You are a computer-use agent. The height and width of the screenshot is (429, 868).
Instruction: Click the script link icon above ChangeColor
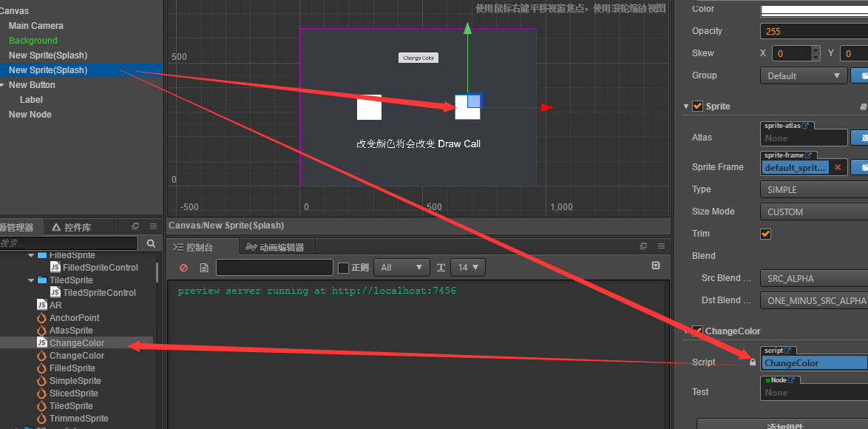click(x=787, y=351)
